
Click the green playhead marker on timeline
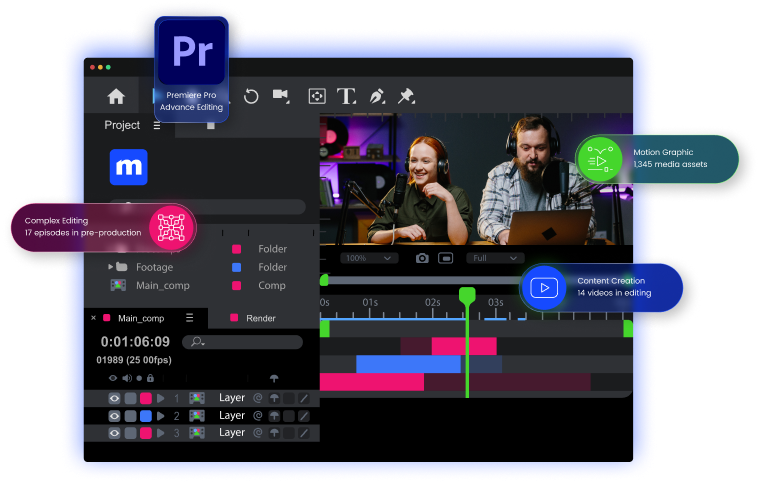tap(467, 295)
